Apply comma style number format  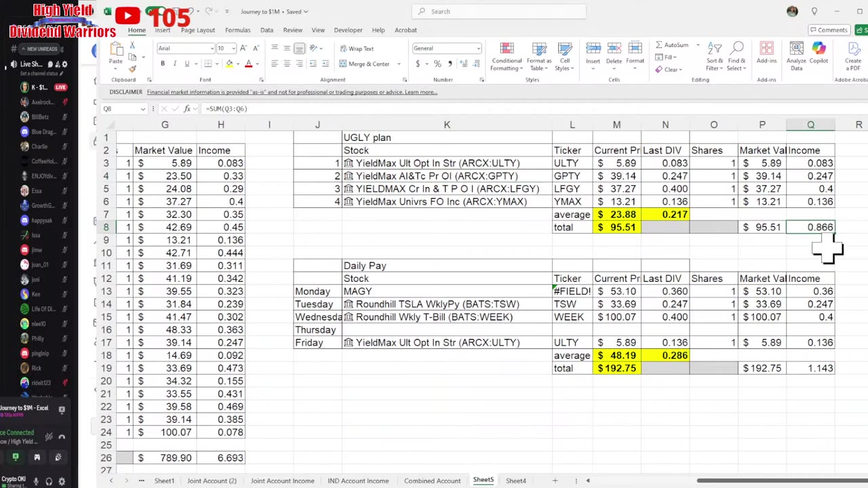(449, 64)
